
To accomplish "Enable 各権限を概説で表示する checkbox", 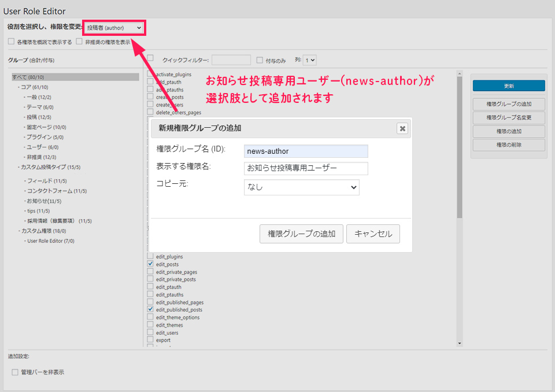I will [x=11, y=42].
